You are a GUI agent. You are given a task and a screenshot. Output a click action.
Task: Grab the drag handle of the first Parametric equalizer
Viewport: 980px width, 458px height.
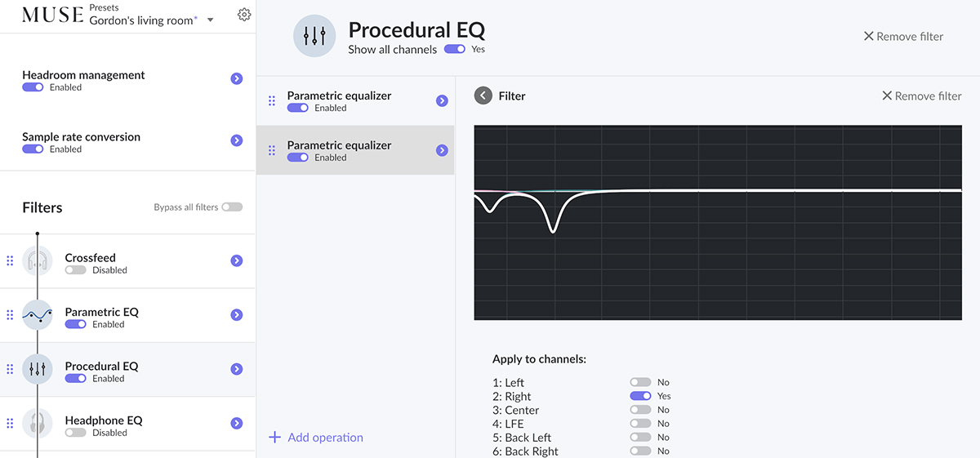(272, 101)
